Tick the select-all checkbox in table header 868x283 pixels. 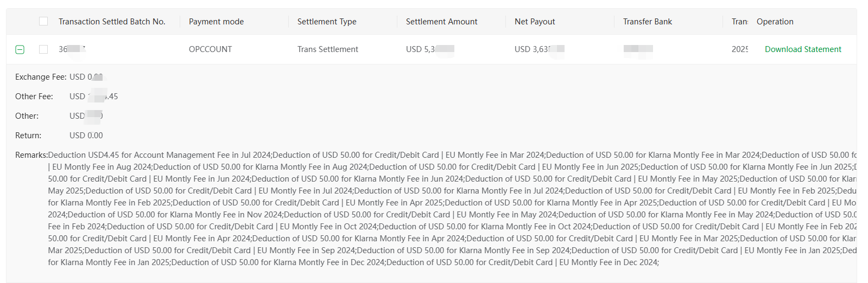tap(43, 21)
